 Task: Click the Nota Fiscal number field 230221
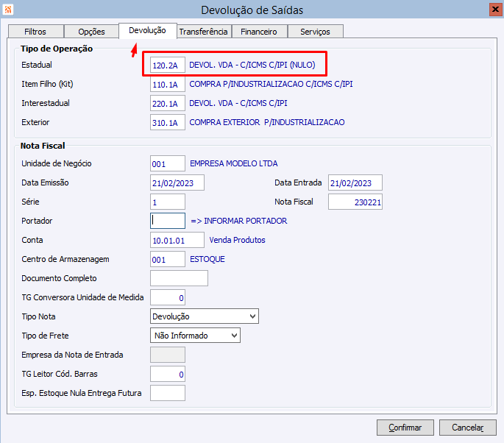coord(355,202)
